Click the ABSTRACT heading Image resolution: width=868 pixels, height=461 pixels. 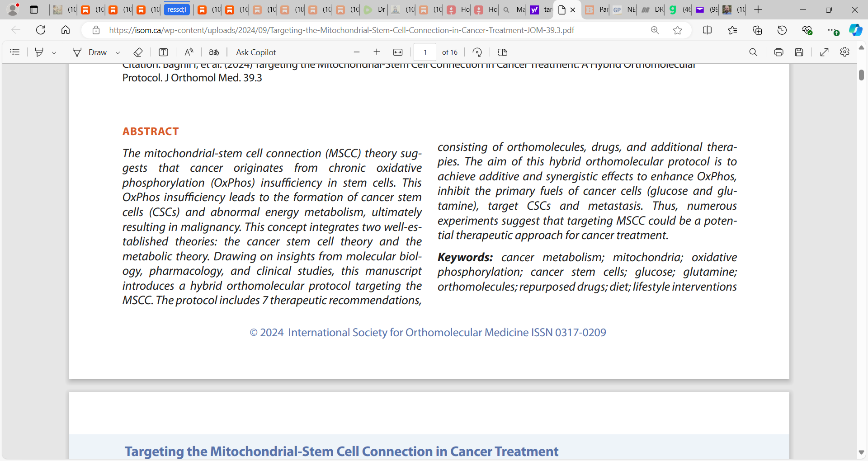pyautogui.click(x=151, y=132)
